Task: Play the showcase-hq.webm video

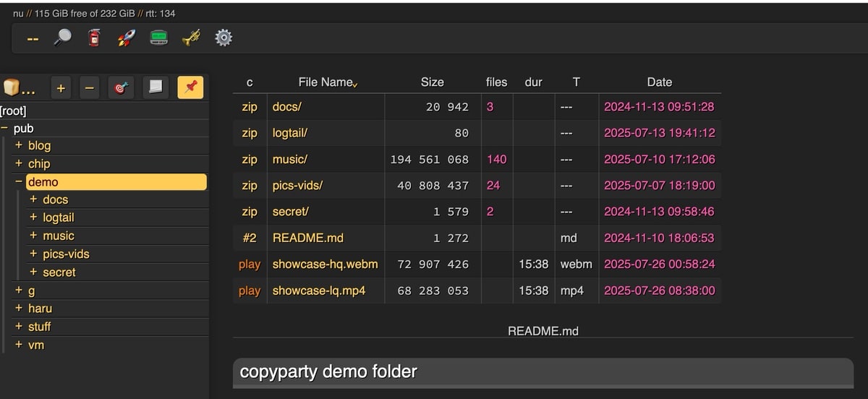Action: [x=250, y=264]
